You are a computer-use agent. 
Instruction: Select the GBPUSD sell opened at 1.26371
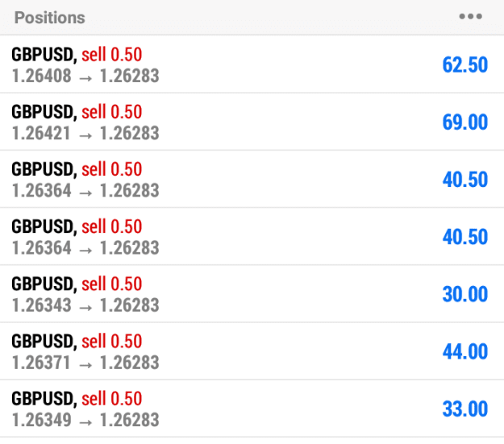(252, 351)
